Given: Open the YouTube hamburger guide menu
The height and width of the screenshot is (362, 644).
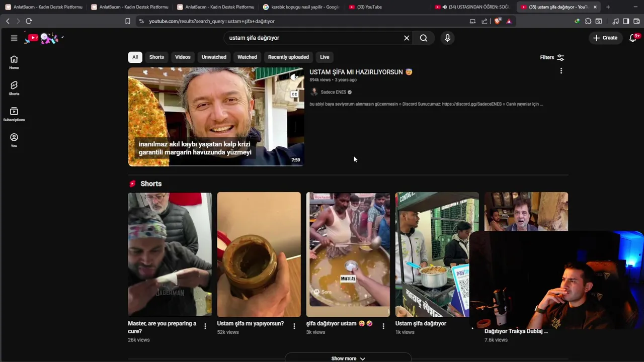Looking at the screenshot, I should 14,38.
